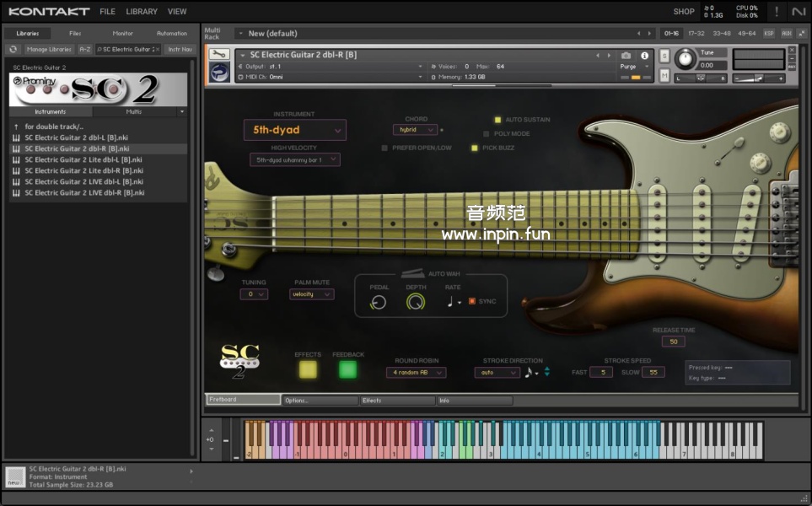The height and width of the screenshot is (506, 812).
Task: Mute the instrument with M button
Action: tap(664, 77)
